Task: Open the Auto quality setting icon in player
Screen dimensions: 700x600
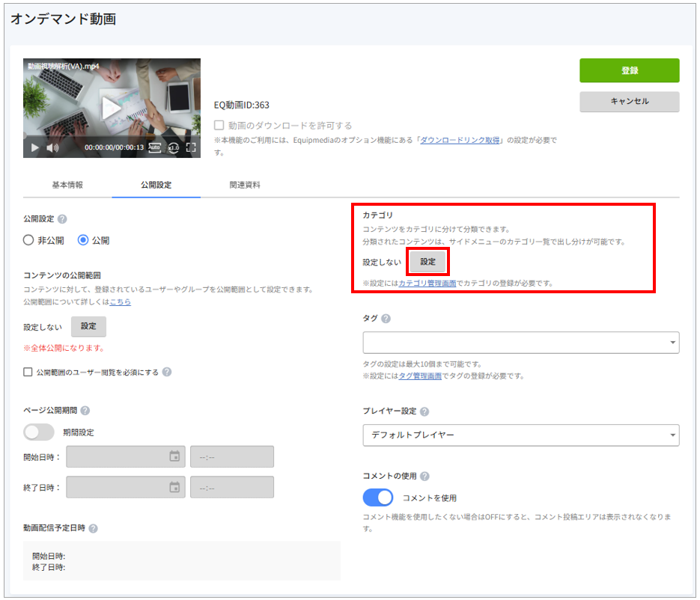Action: 154,147
